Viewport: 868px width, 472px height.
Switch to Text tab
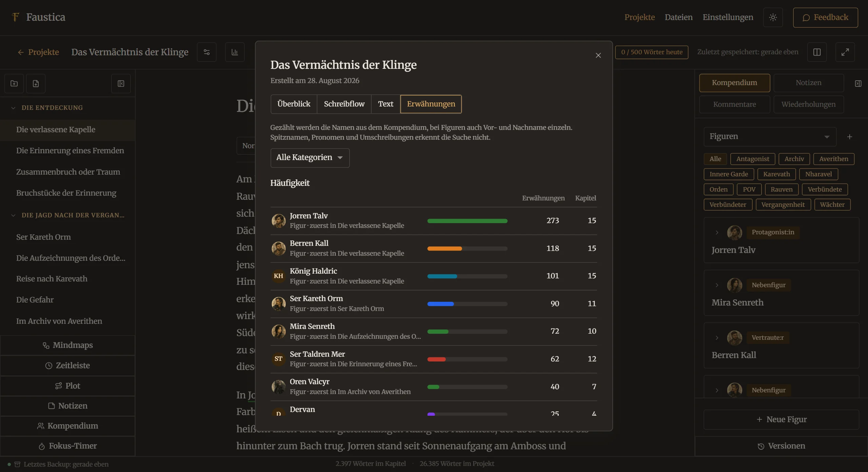point(386,104)
